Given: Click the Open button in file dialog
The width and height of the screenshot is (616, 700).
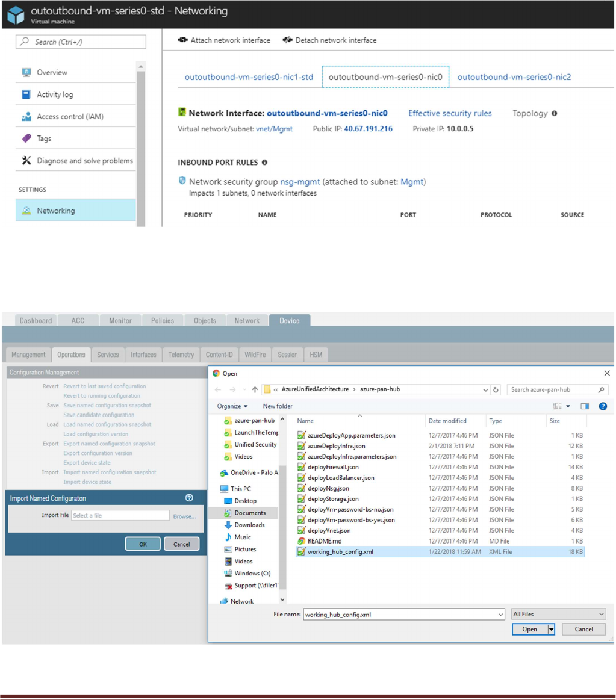Looking at the screenshot, I should coord(530,630).
